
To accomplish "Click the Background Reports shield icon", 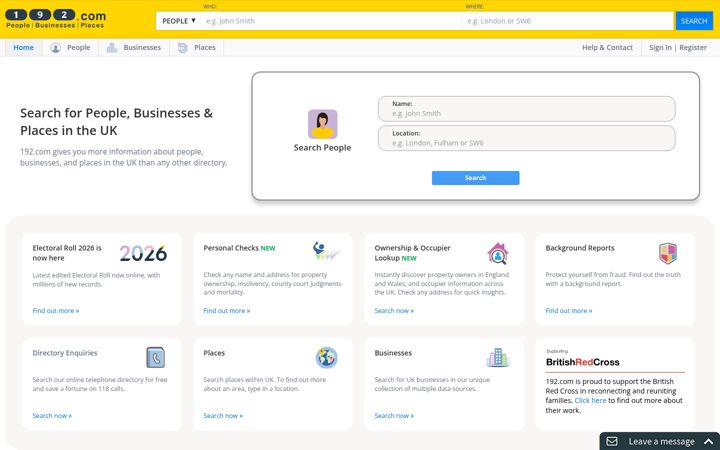I will point(668,253).
